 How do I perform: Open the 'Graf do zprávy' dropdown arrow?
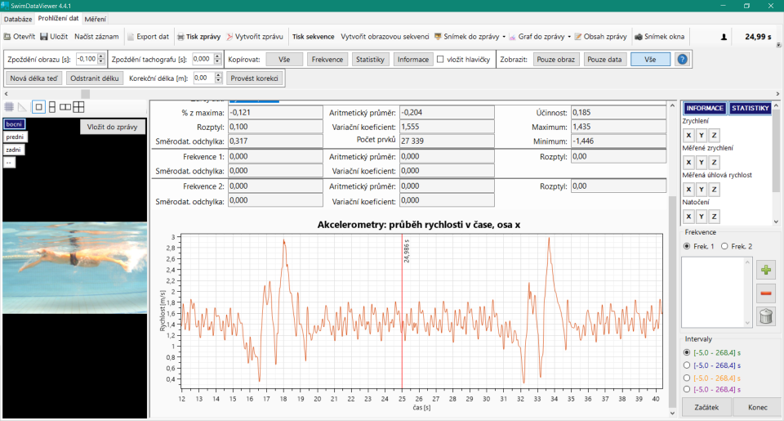click(x=570, y=37)
